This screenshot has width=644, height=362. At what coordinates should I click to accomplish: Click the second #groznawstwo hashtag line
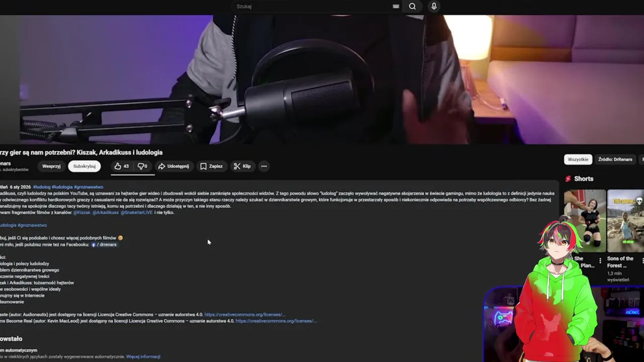pyautogui.click(x=32, y=225)
